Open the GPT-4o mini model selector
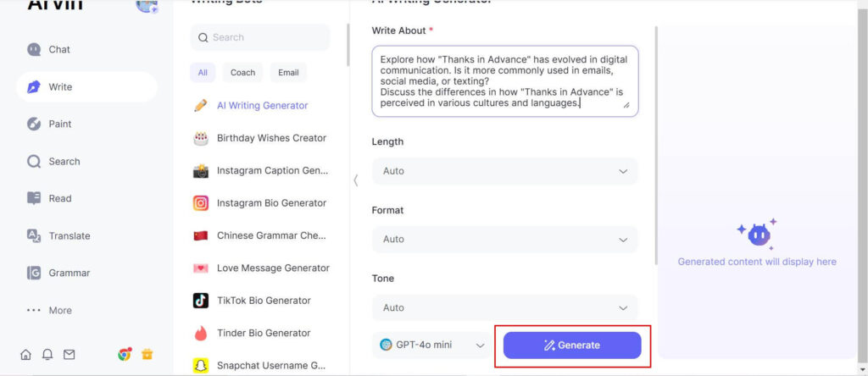Image resolution: width=868 pixels, height=376 pixels. 432,345
